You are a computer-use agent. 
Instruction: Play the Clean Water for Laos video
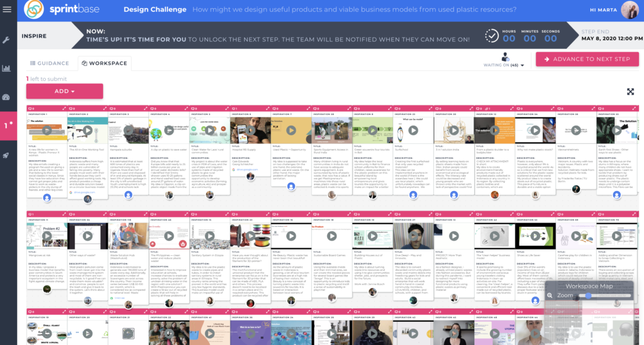(x=209, y=131)
